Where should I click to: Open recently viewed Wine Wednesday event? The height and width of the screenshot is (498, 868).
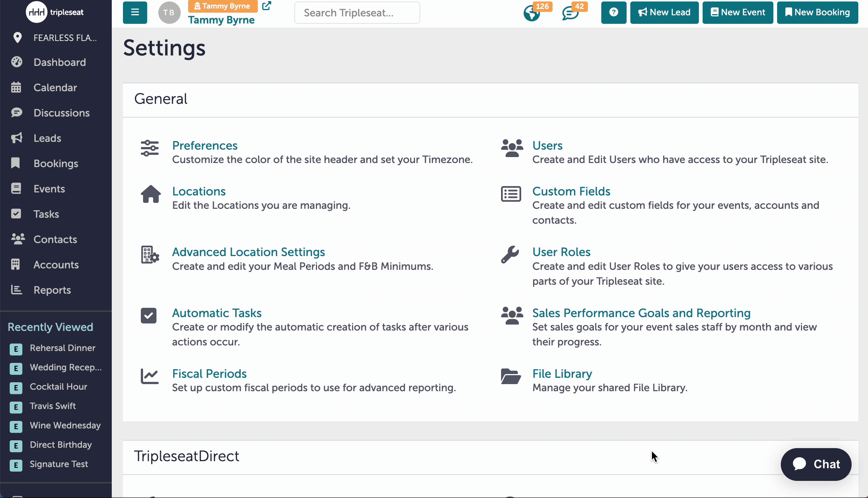[x=65, y=425]
